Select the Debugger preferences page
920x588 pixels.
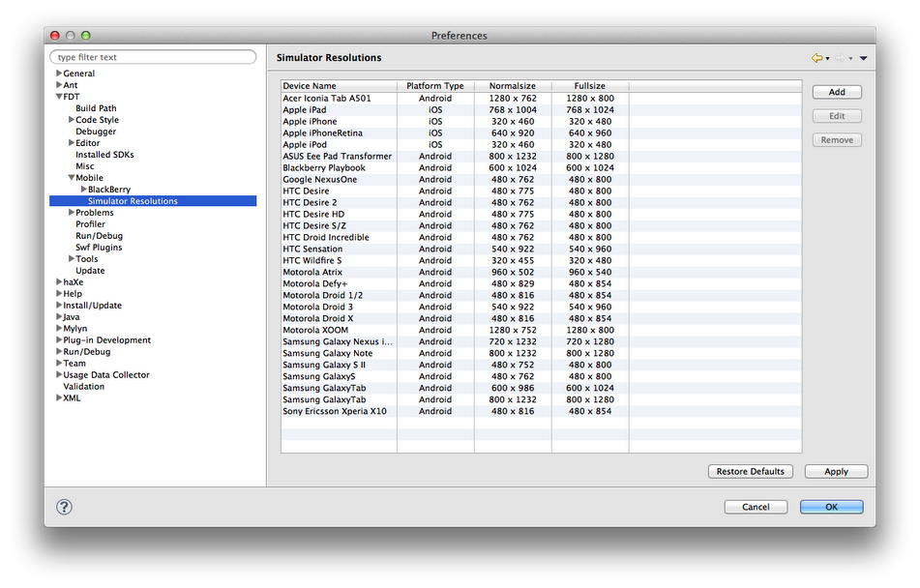pyautogui.click(x=95, y=131)
